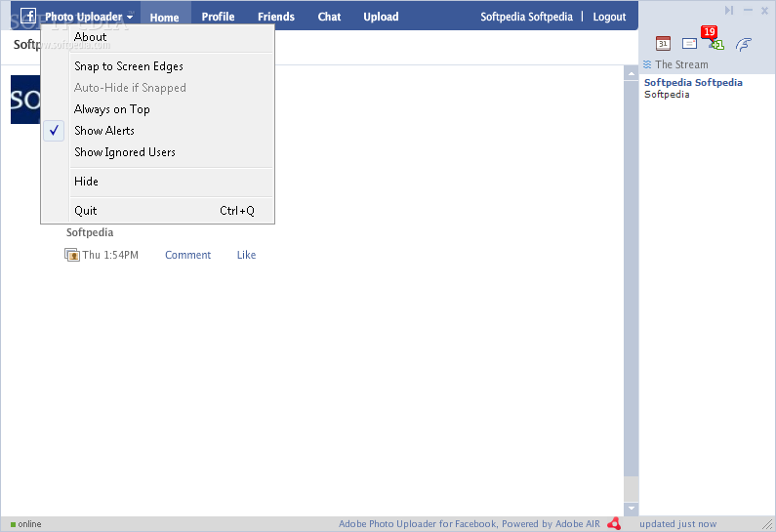Screen dimensions: 776x532
Task: Click the window resize grip icon
Action: pyautogui.click(x=768, y=524)
